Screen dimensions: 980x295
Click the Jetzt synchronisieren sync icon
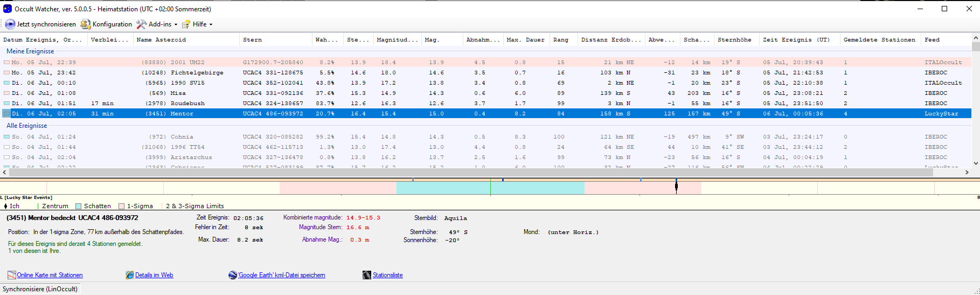(x=10, y=24)
